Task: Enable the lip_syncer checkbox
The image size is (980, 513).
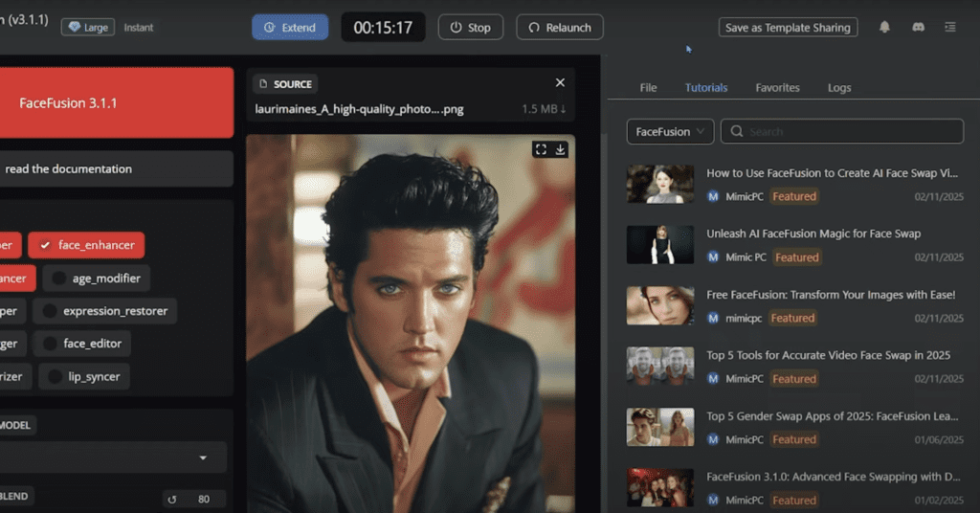Action: 55,376
